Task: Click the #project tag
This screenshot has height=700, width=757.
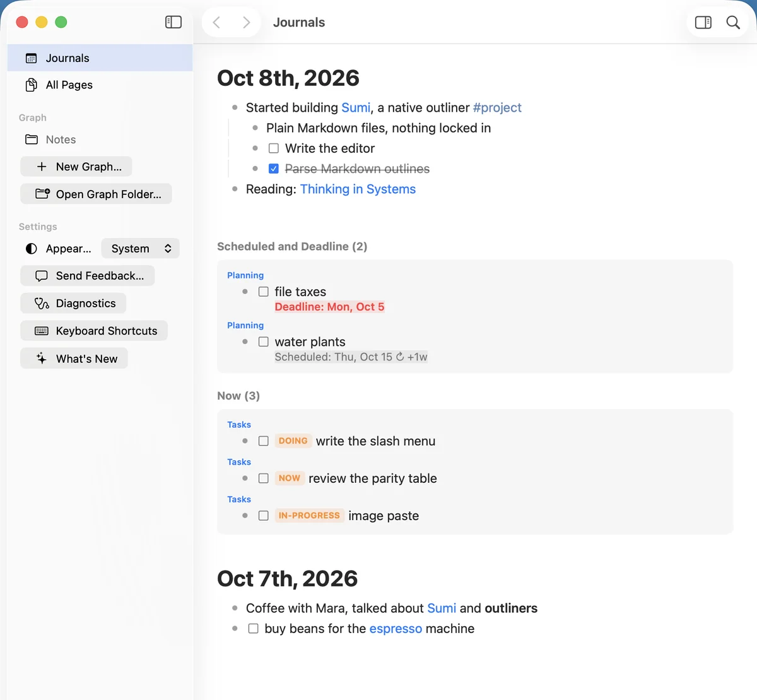Action: tap(497, 108)
